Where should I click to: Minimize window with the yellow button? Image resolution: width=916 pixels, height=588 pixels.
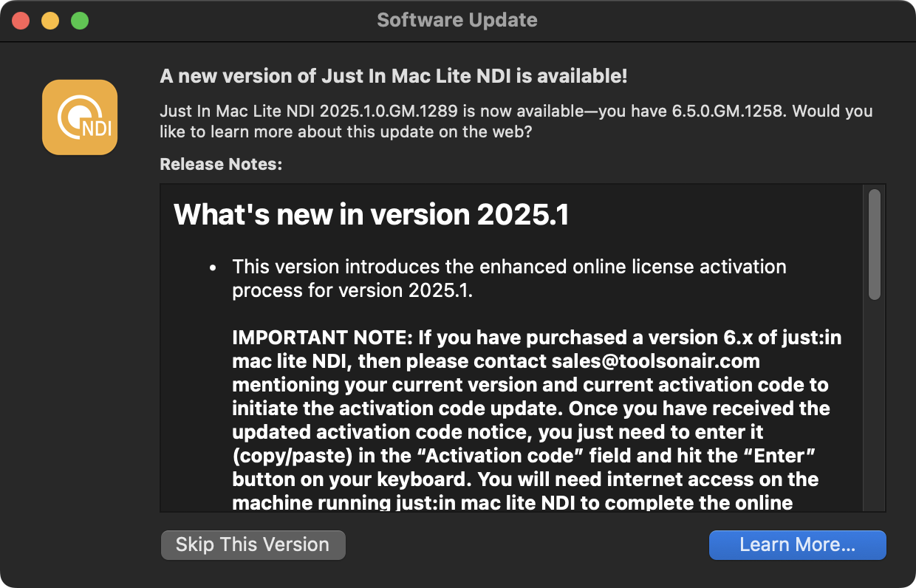50,21
